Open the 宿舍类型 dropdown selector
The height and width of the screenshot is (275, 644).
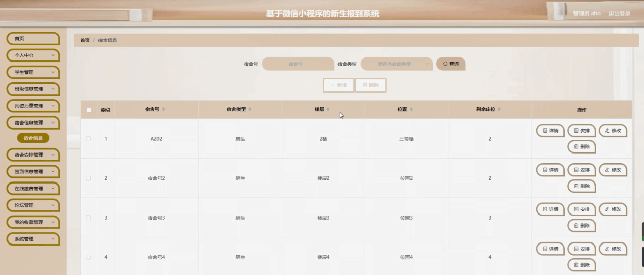(x=397, y=64)
